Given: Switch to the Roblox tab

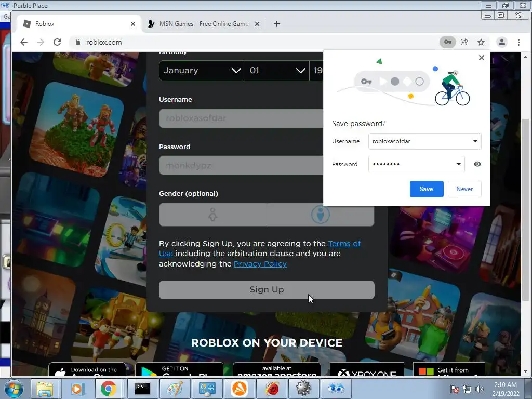Looking at the screenshot, I should pos(79,24).
